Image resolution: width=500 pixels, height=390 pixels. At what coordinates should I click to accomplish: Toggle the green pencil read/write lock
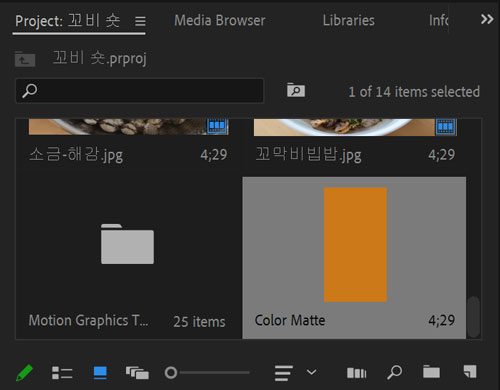coord(25,373)
